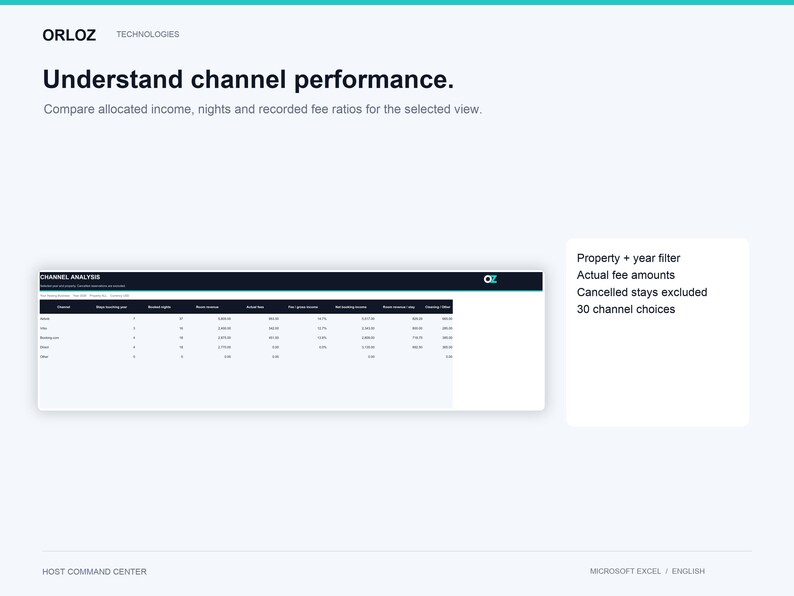Click the Booking.com channel row label
Viewport: 794px width, 596px height.
point(49,338)
